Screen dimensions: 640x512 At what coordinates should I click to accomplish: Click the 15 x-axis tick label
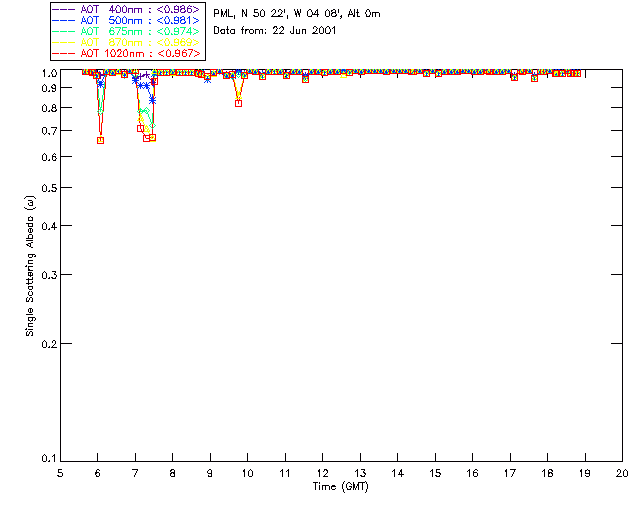[x=435, y=473]
